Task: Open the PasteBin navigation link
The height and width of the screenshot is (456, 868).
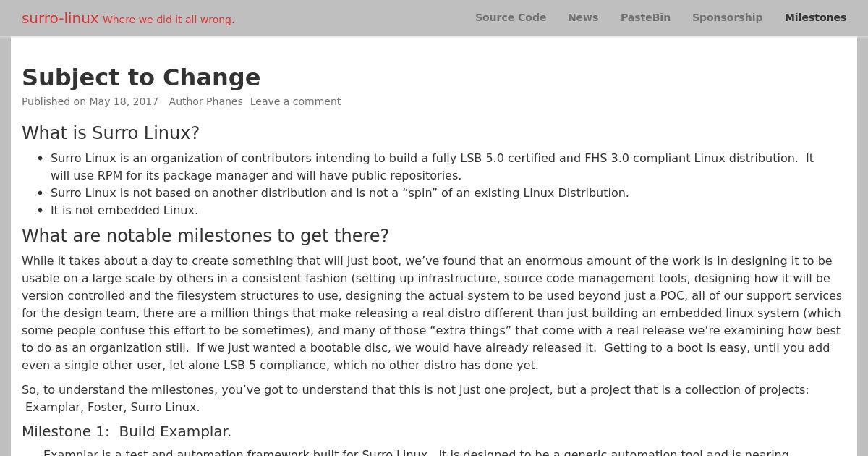Action: coord(645,17)
